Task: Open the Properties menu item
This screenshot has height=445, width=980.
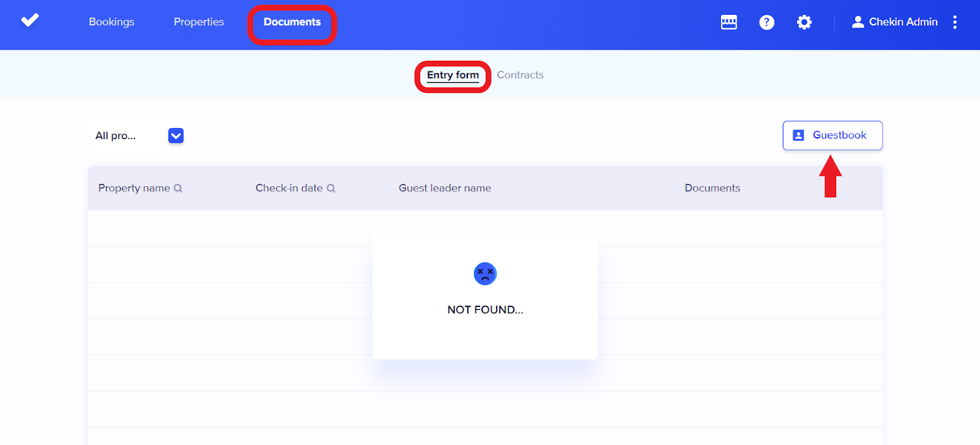Action: click(198, 22)
